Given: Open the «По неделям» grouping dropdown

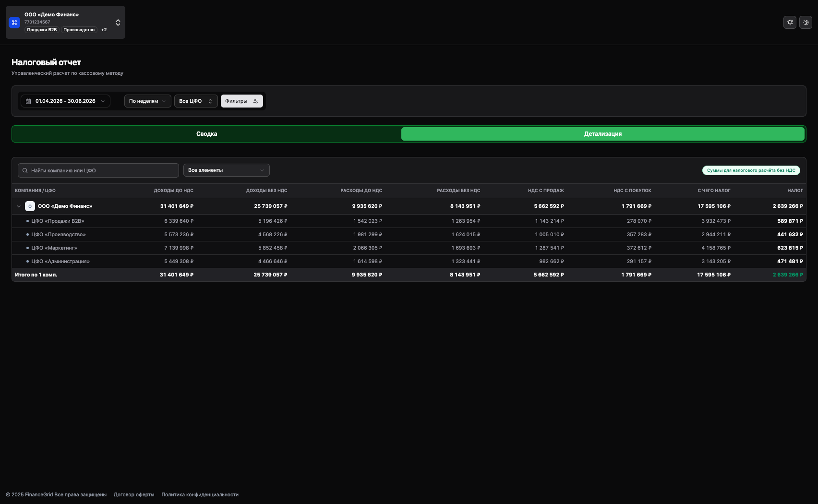Looking at the screenshot, I should (x=147, y=101).
